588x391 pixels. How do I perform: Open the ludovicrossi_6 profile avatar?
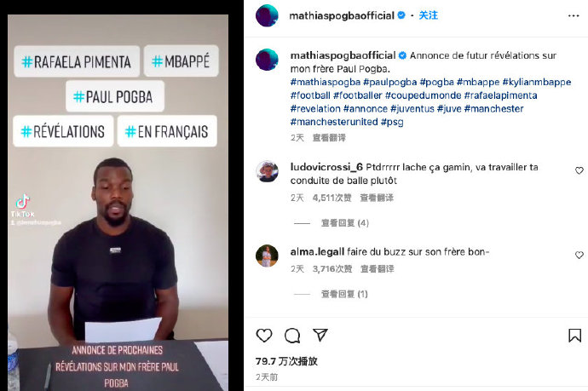[x=267, y=171]
